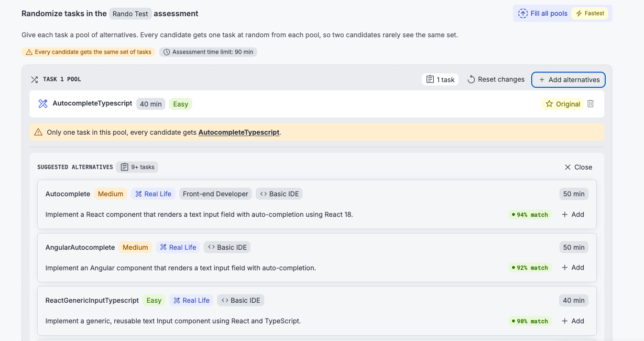
Task: Click Add alternatives button
Action: click(568, 80)
